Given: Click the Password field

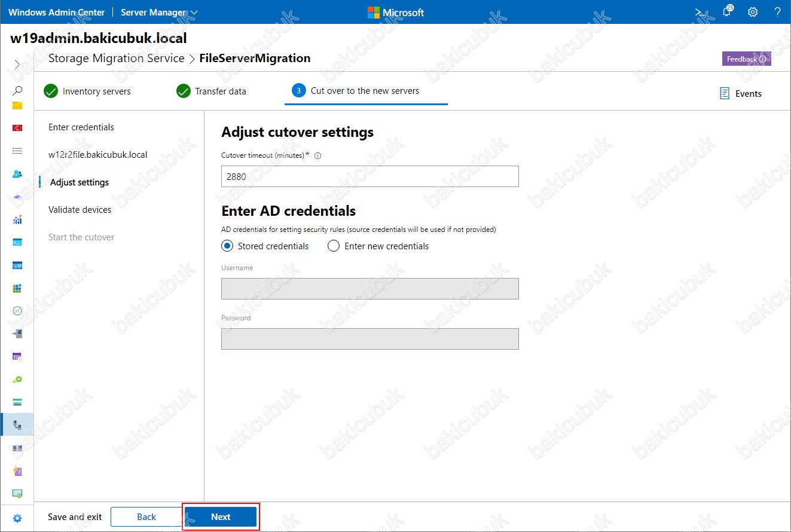Looking at the screenshot, I should [370, 339].
